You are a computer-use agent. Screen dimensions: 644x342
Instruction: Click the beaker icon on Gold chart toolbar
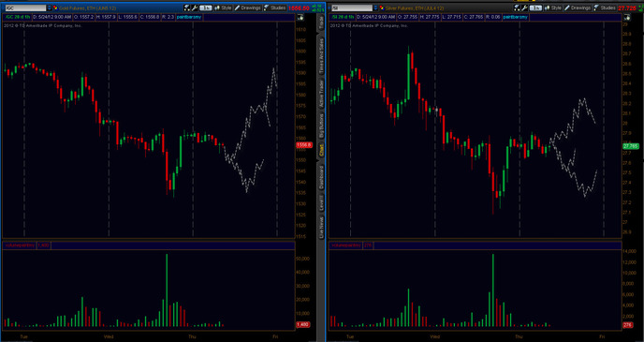point(187,7)
